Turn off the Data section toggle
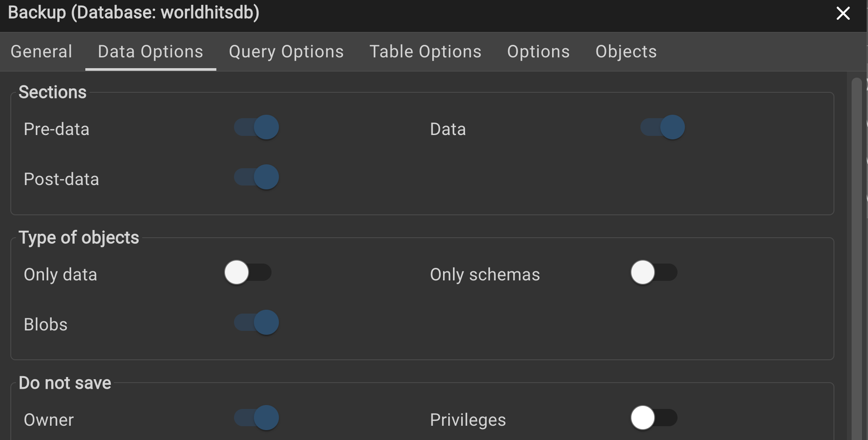This screenshot has width=868, height=440. pyautogui.click(x=663, y=127)
